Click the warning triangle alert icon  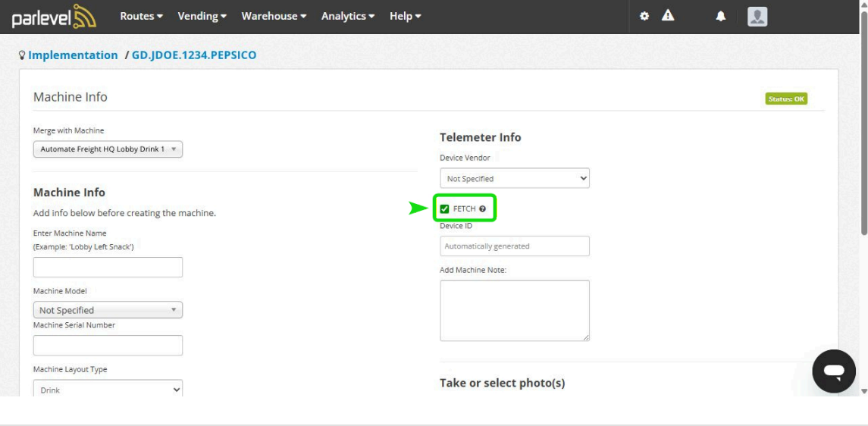(668, 16)
